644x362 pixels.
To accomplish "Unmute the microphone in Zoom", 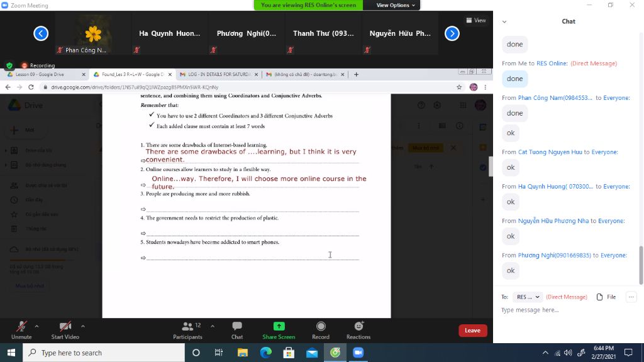I will (21, 331).
